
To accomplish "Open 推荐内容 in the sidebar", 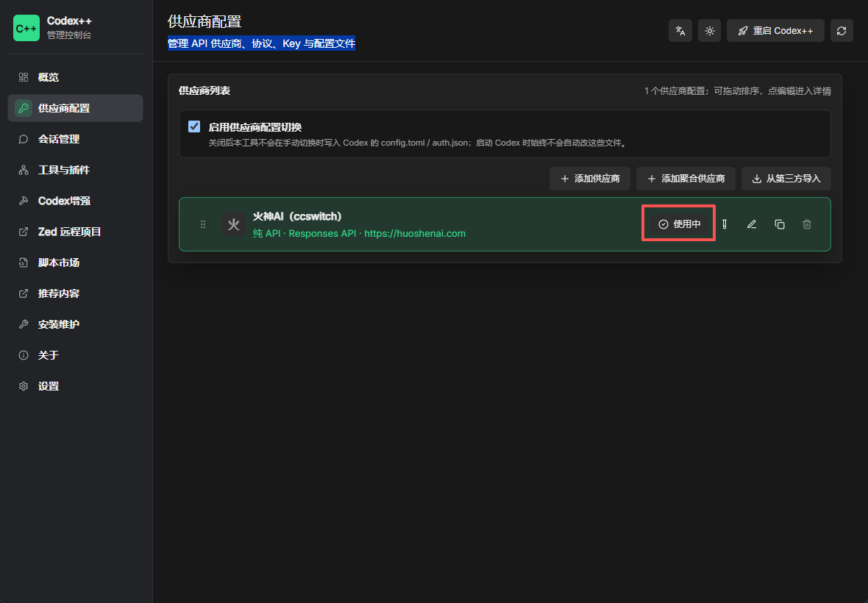I will coord(75,293).
